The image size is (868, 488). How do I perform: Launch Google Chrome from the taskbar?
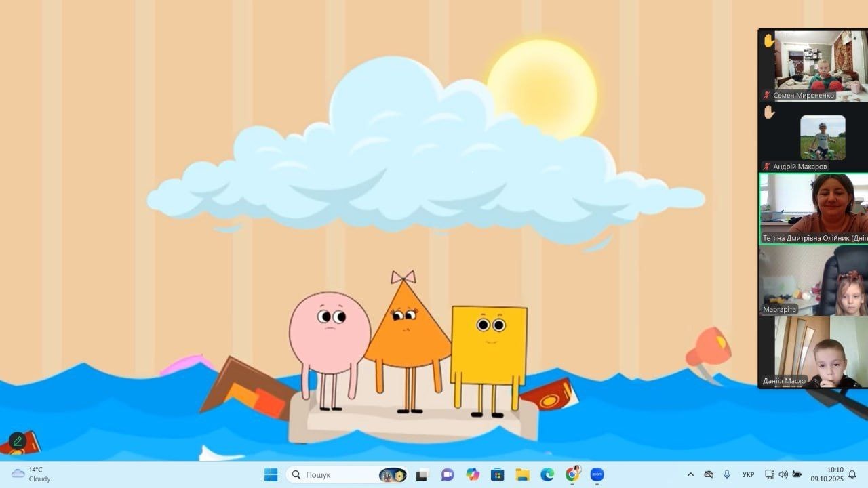572,474
